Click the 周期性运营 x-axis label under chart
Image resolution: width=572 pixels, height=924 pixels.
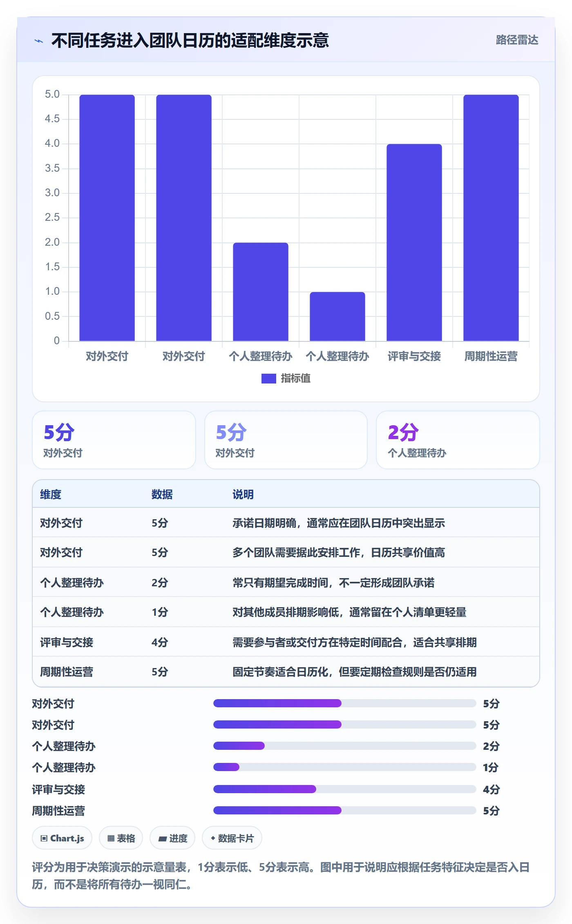491,357
